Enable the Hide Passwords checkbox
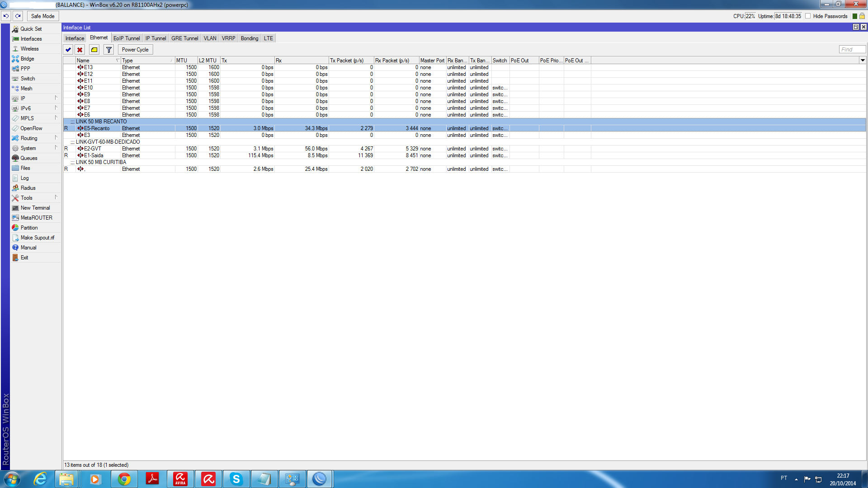The width and height of the screenshot is (868, 488). [808, 16]
